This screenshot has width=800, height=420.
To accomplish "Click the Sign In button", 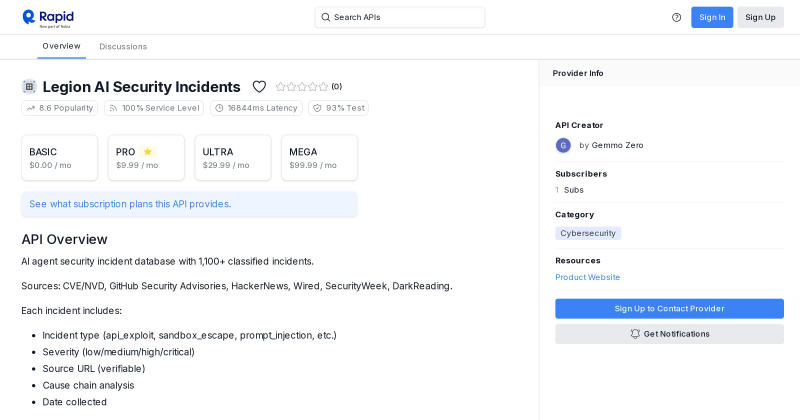I will coord(712,17).
